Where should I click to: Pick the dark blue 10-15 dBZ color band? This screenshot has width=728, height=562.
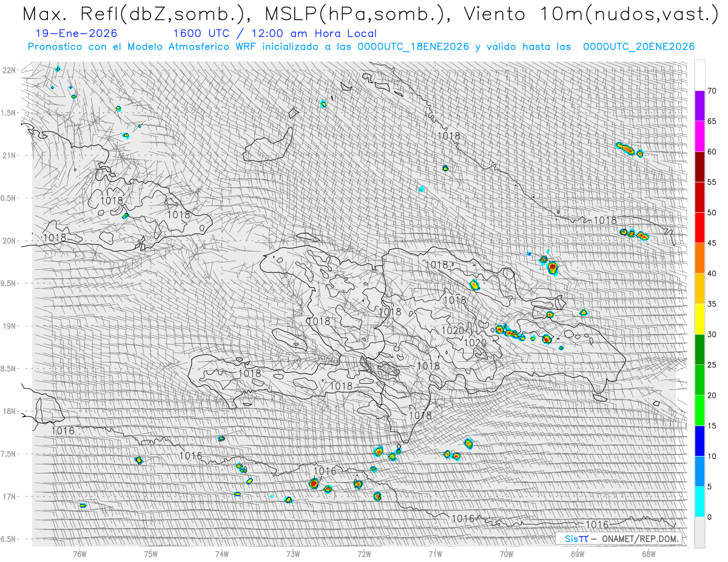click(x=699, y=441)
